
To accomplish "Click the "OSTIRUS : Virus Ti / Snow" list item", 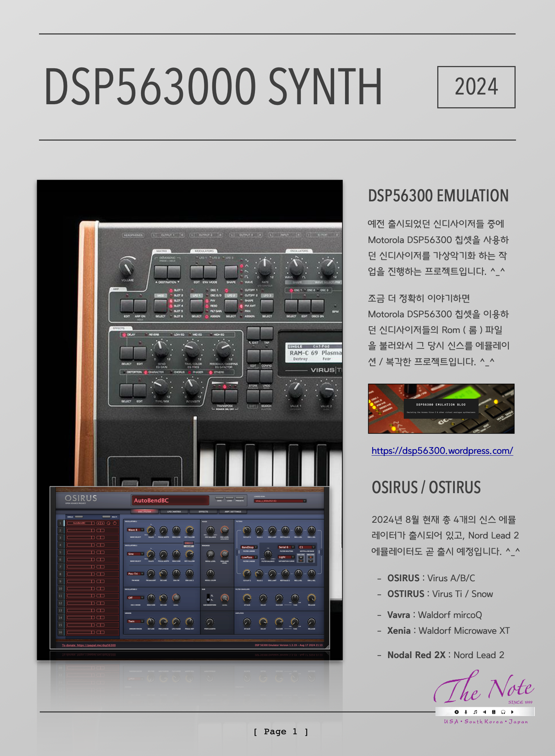I will point(440,594).
